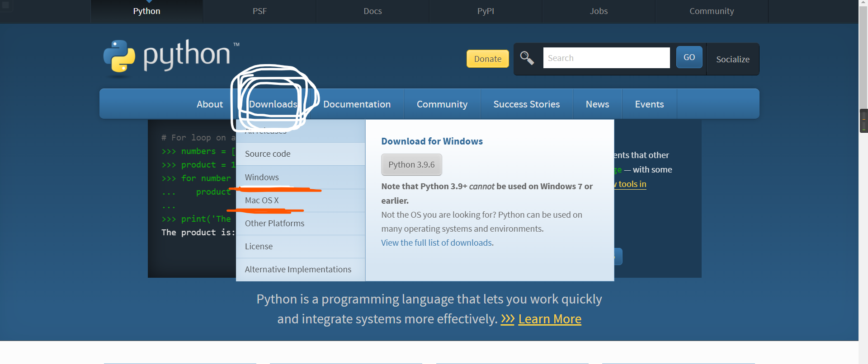Open the Downloads navigation menu
Screen dimensions: 868x364
(273, 104)
